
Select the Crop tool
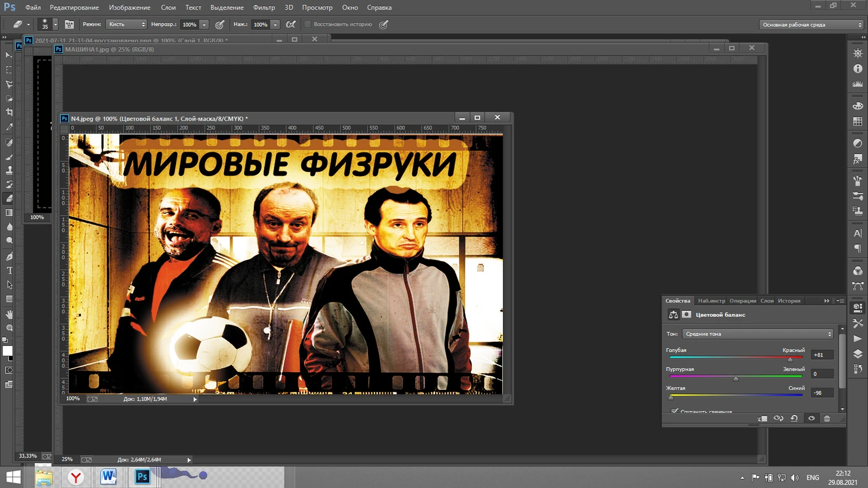[9, 112]
